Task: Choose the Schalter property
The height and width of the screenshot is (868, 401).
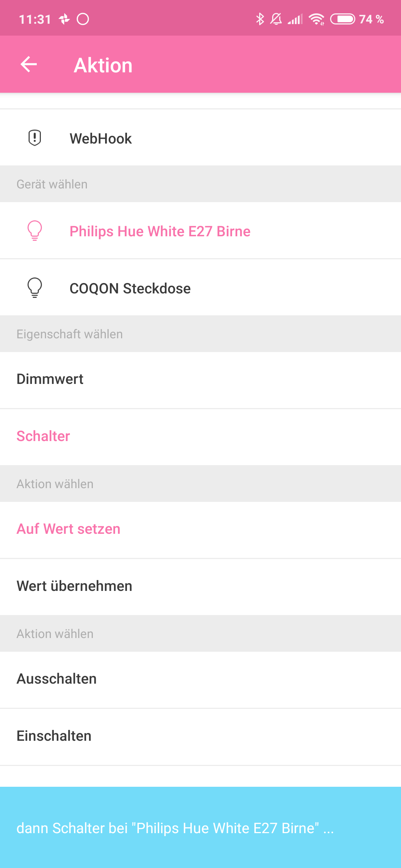Action: [x=43, y=436]
